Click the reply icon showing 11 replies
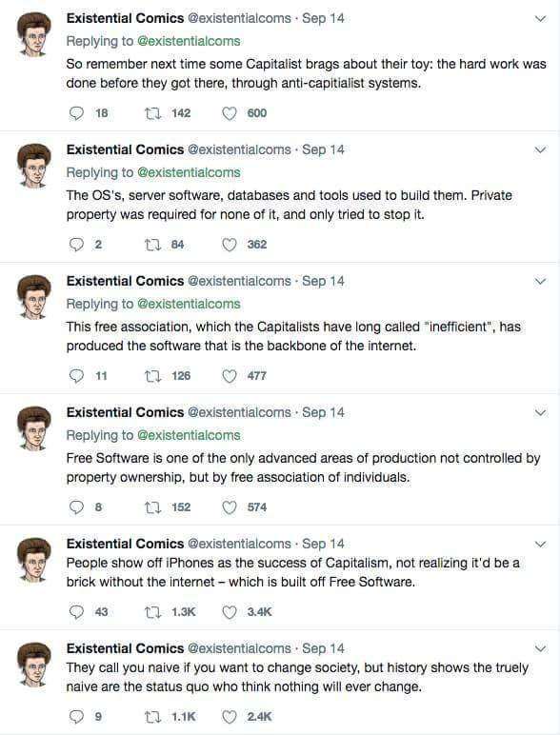The height and width of the screenshot is (735, 560). [76, 375]
